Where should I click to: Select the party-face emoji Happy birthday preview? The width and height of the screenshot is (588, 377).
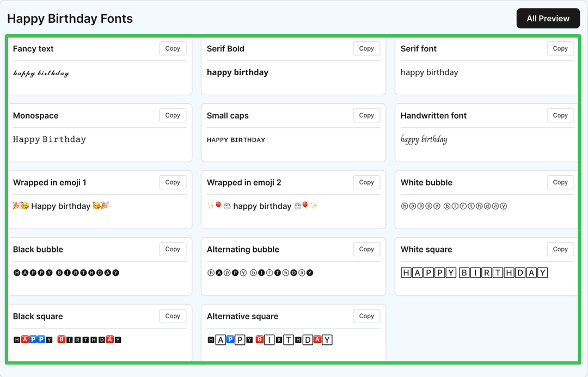click(x=61, y=206)
